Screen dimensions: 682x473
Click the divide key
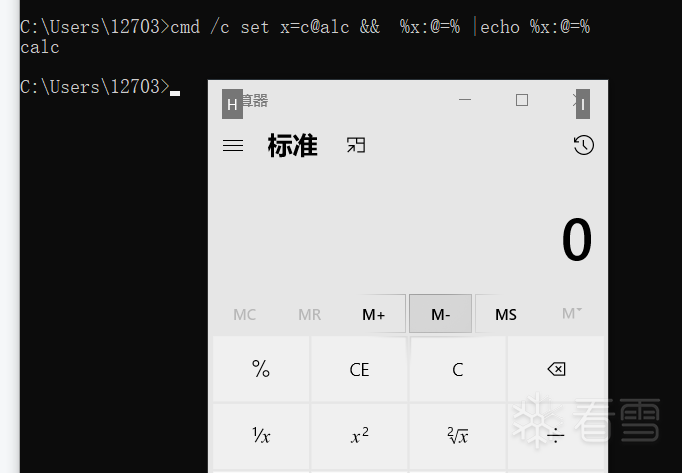click(556, 436)
